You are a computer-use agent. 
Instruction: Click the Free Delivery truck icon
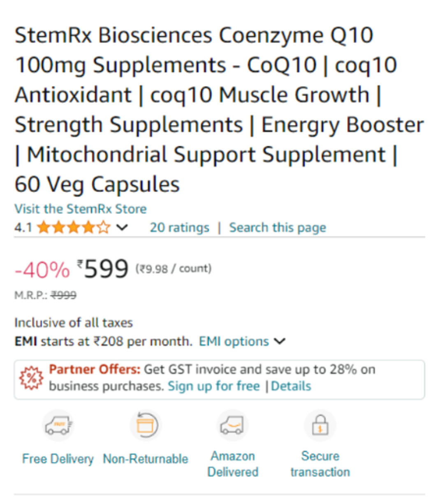click(58, 425)
